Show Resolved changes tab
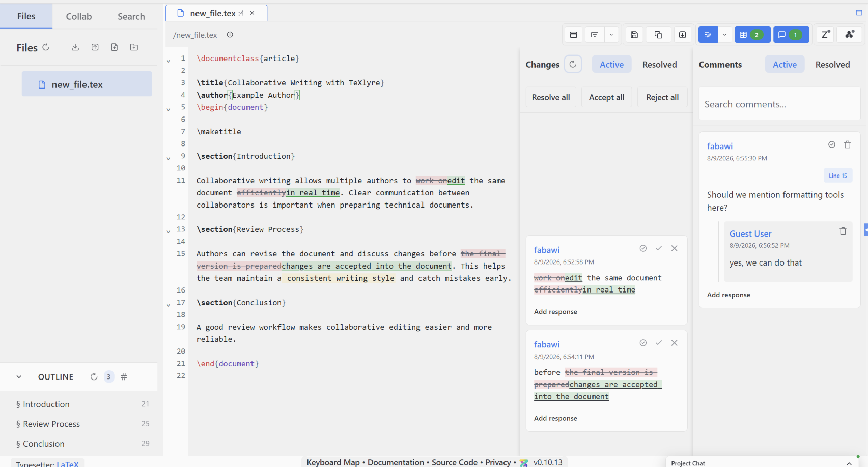The height and width of the screenshot is (467, 868). [659, 65]
